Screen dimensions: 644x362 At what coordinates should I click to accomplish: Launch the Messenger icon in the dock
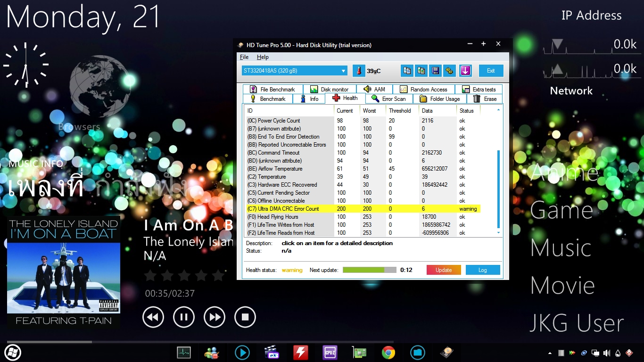coord(212,353)
